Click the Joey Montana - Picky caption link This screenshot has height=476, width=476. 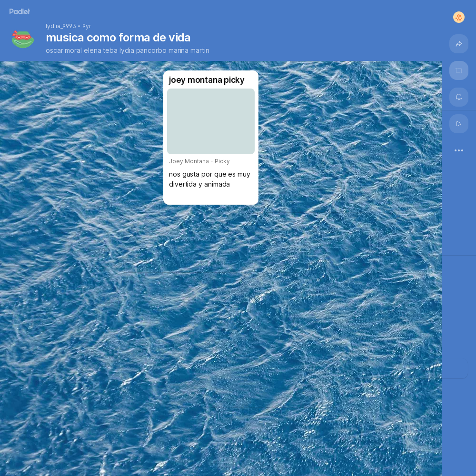(x=199, y=161)
